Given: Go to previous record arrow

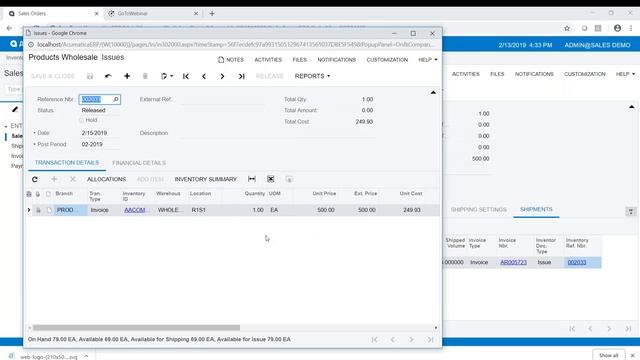Looking at the screenshot, I should [204, 76].
